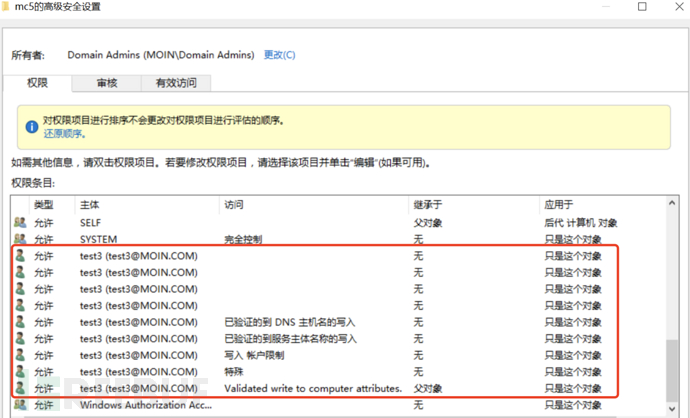Screen dimensions: 690x418
Task: Click user icon beside the DNS 主机名 entry
Action: point(20,322)
